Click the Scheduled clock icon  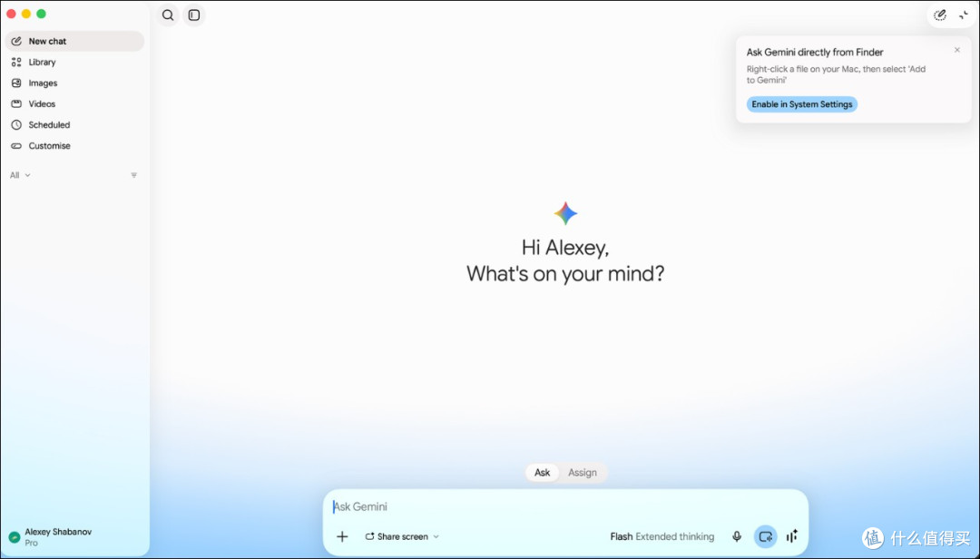pyautogui.click(x=17, y=125)
